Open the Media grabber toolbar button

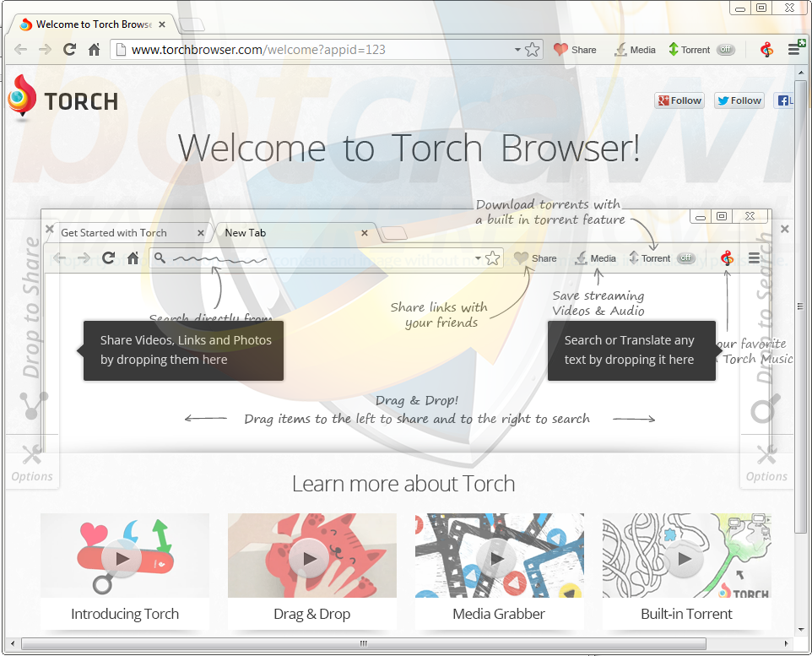[x=635, y=50]
